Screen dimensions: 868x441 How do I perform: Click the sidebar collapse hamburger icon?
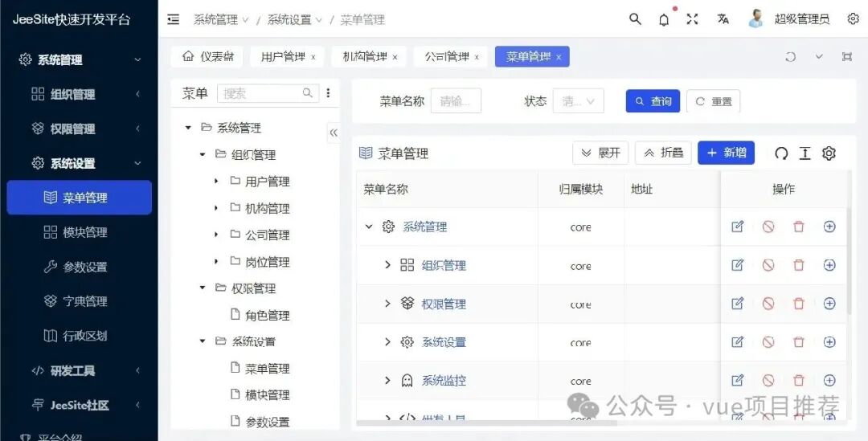point(174,20)
